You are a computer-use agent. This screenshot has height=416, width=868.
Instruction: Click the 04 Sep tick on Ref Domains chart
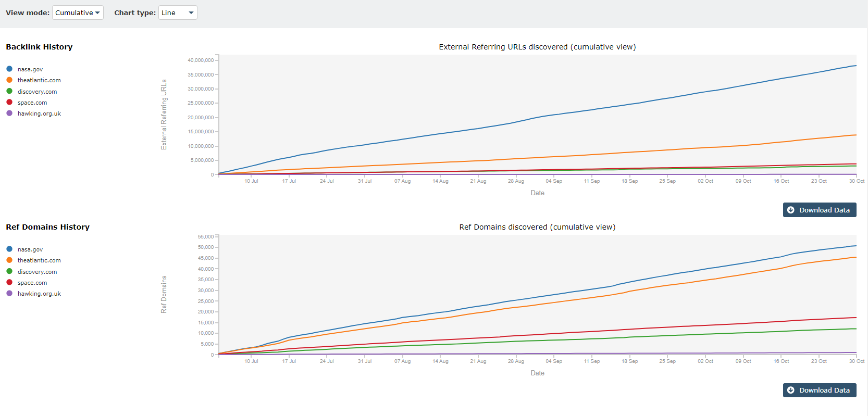554,361
